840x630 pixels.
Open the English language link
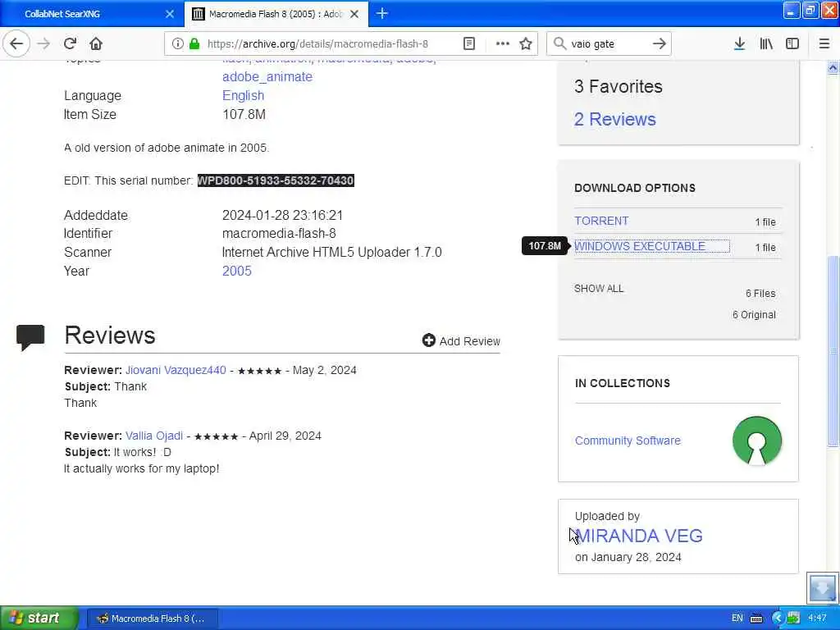click(243, 95)
